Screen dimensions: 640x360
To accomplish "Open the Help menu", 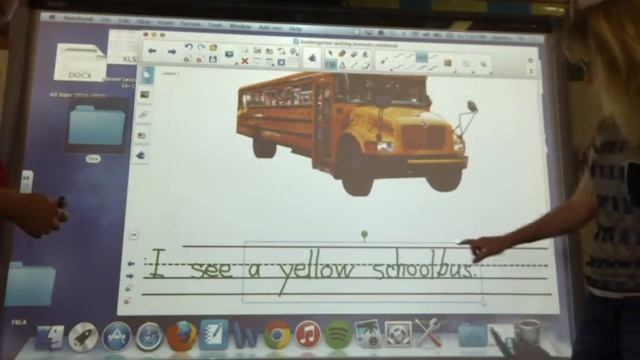I will (295, 29).
